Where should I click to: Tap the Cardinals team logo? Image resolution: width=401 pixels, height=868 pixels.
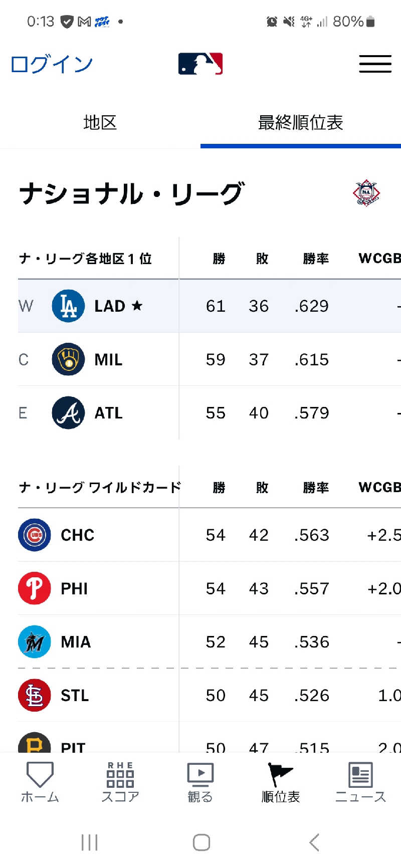click(35, 696)
